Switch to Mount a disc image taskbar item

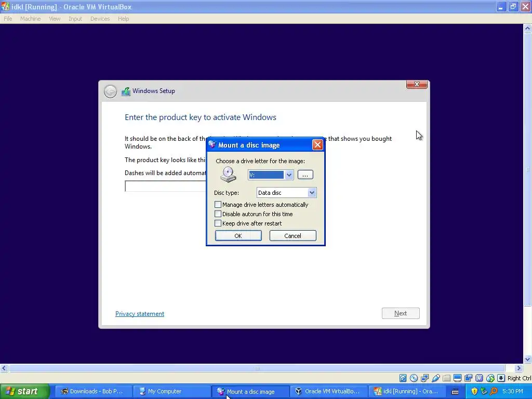pyautogui.click(x=250, y=392)
